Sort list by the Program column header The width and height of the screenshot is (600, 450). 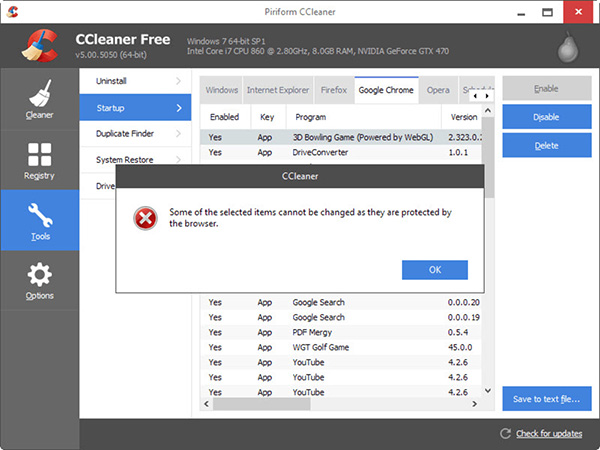pyautogui.click(x=311, y=117)
